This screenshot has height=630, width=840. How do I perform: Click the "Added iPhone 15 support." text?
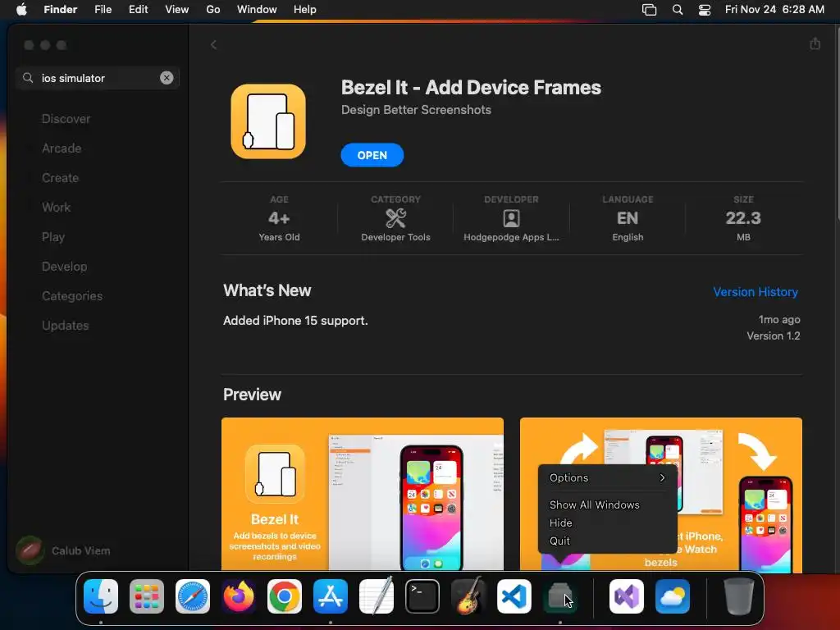(295, 321)
